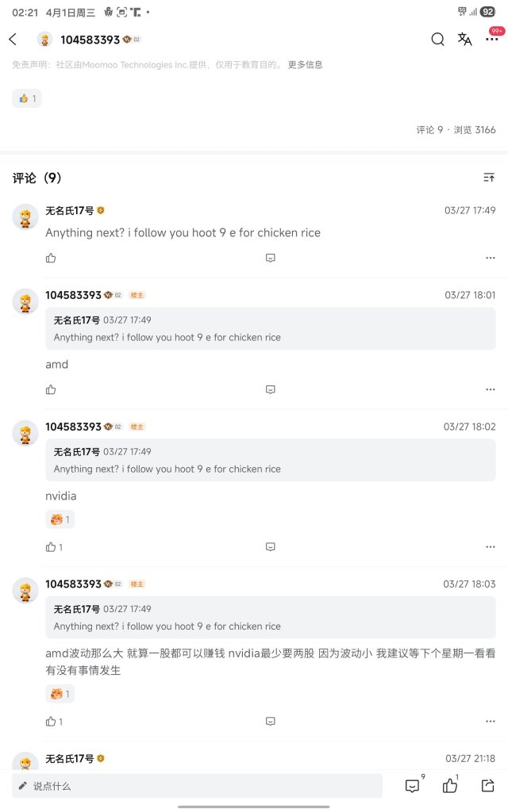This screenshot has height=812, width=508.
Task: Tap the 说点什么 comment input field
Action: (x=197, y=786)
